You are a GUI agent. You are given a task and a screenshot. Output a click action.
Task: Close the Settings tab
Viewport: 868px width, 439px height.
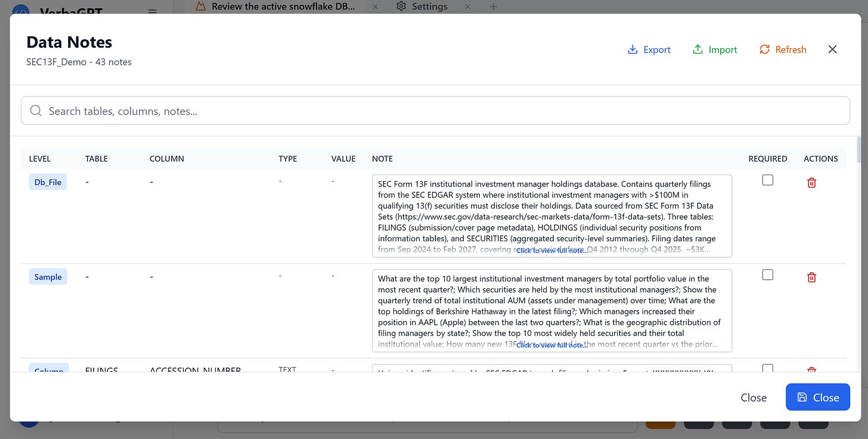pos(467,7)
